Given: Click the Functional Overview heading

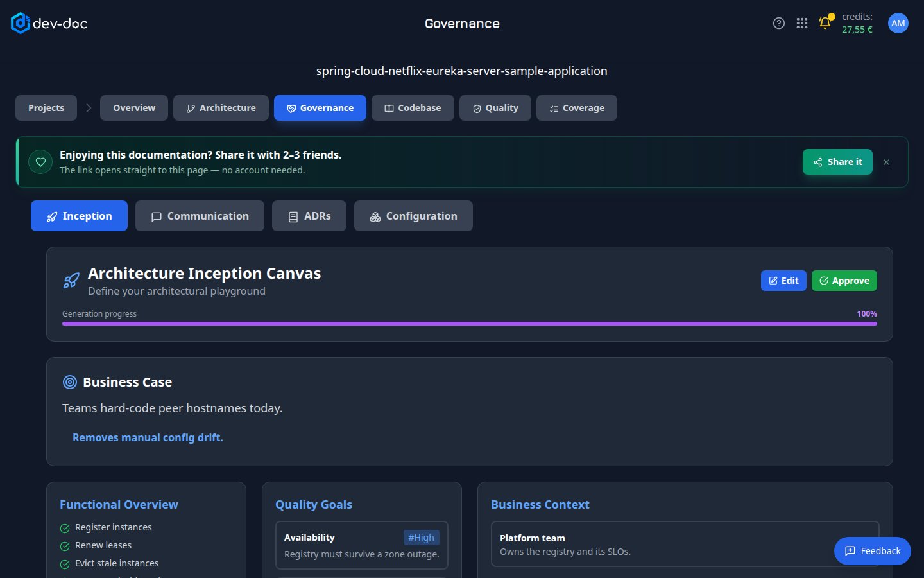Looking at the screenshot, I should pos(119,505).
